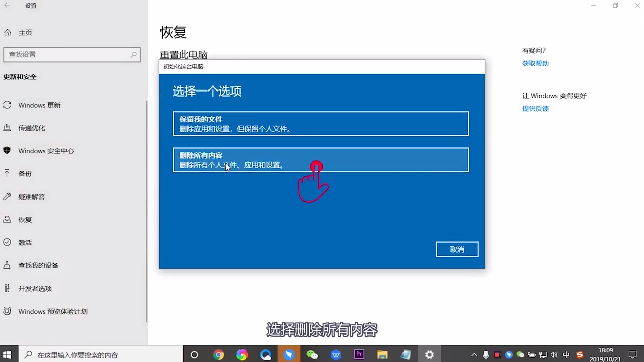Expand the hidden system tray icons chevron
This screenshot has height=362, width=644.
[x=474, y=354]
